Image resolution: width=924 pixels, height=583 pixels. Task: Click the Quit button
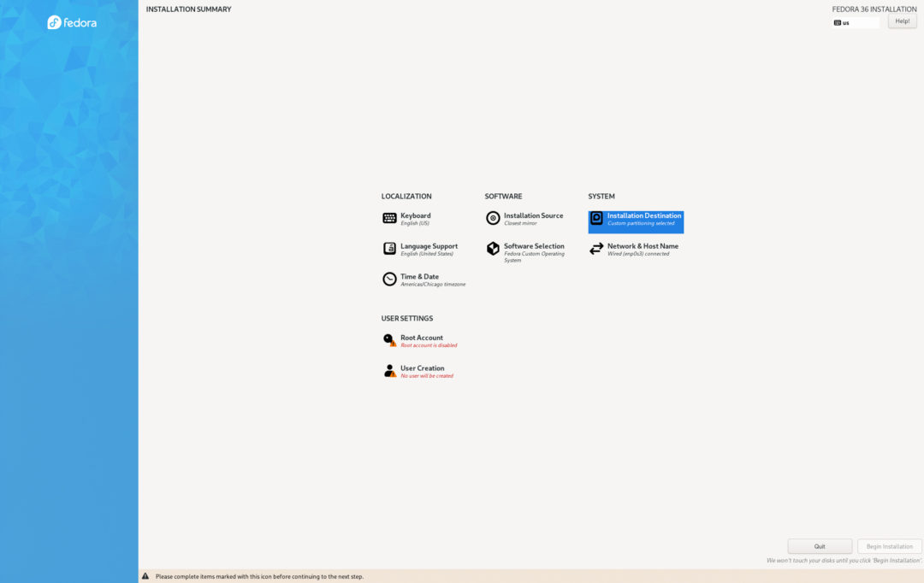click(820, 546)
